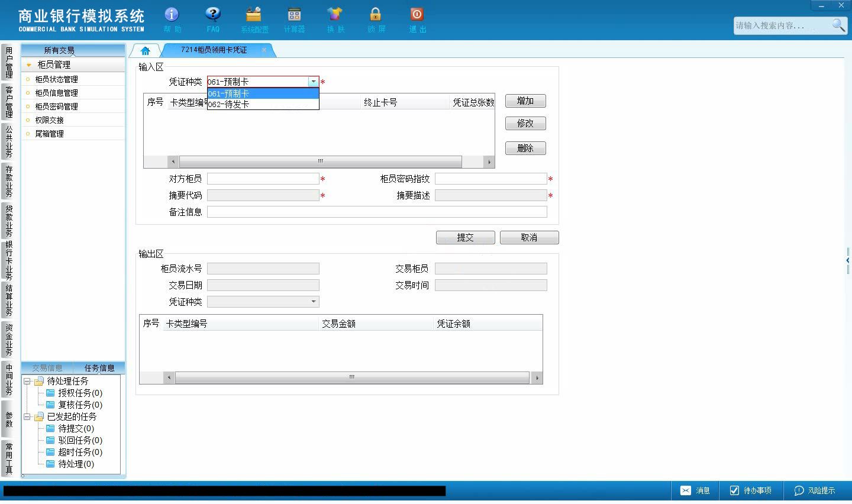Open the output 凭证种类 dropdown

[x=313, y=302]
